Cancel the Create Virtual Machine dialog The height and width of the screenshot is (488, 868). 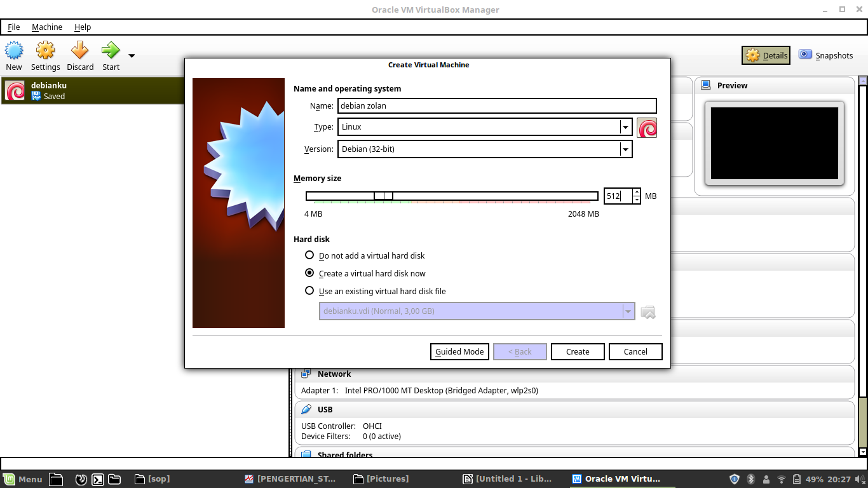coord(635,351)
